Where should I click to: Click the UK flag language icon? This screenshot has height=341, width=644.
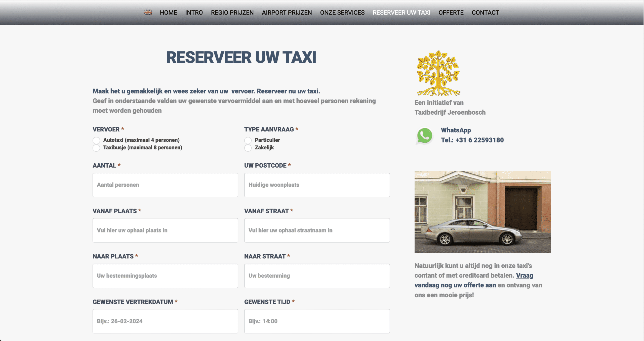tap(148, 12)
